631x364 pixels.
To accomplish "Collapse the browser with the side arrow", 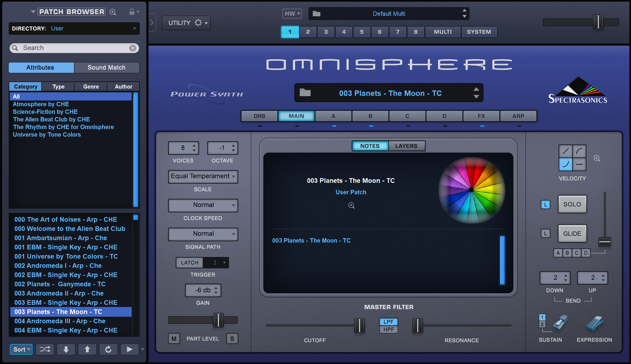I will click(152, 23).
